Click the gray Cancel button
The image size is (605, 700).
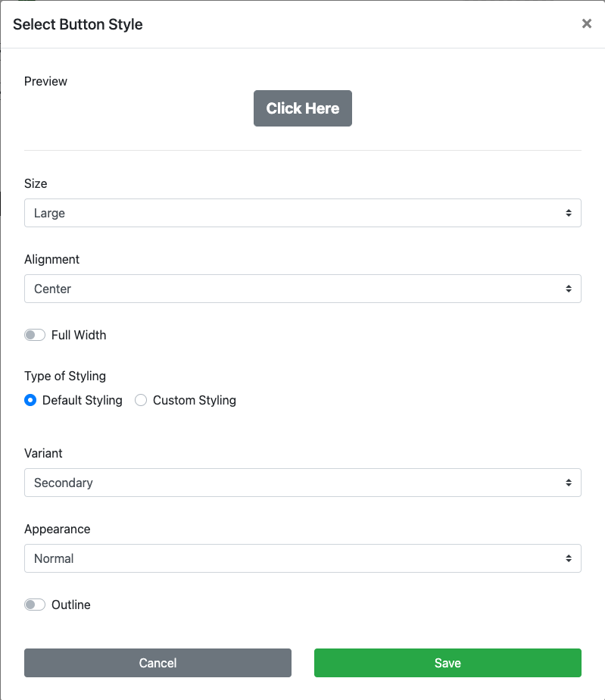click(157, 663)
